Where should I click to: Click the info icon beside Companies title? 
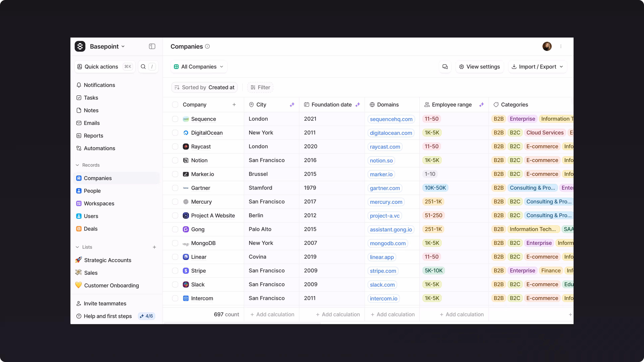(x=207, y=46)
